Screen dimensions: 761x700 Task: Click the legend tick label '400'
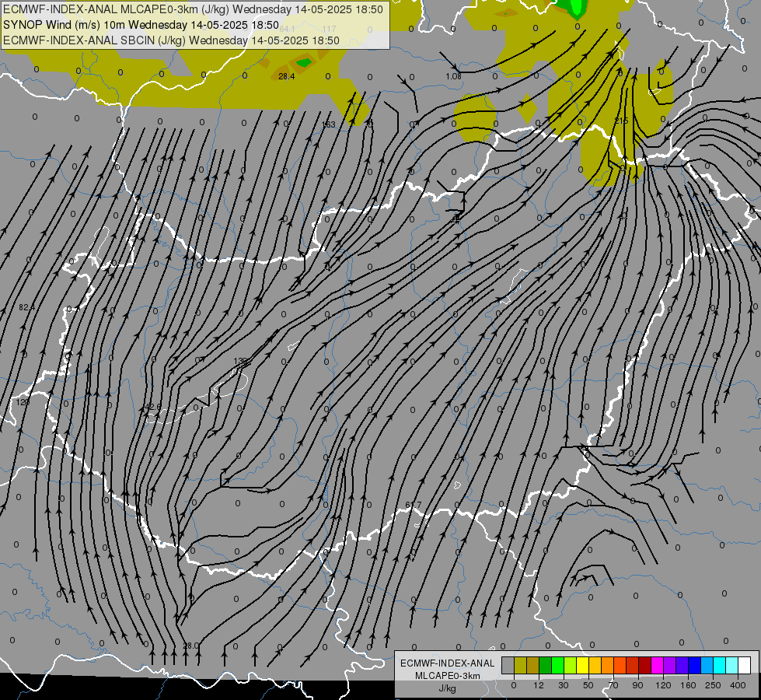tap(738, 685)
